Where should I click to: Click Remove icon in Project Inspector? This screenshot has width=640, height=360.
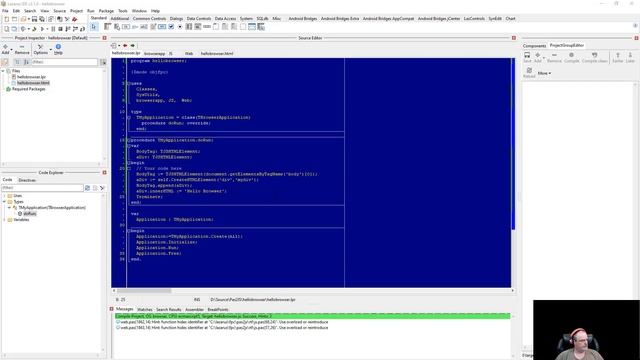(22, 49)
